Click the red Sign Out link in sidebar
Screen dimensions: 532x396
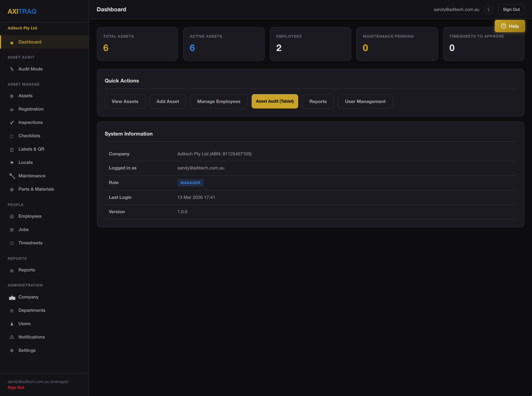pyautogui.click(x=16, y=387)
